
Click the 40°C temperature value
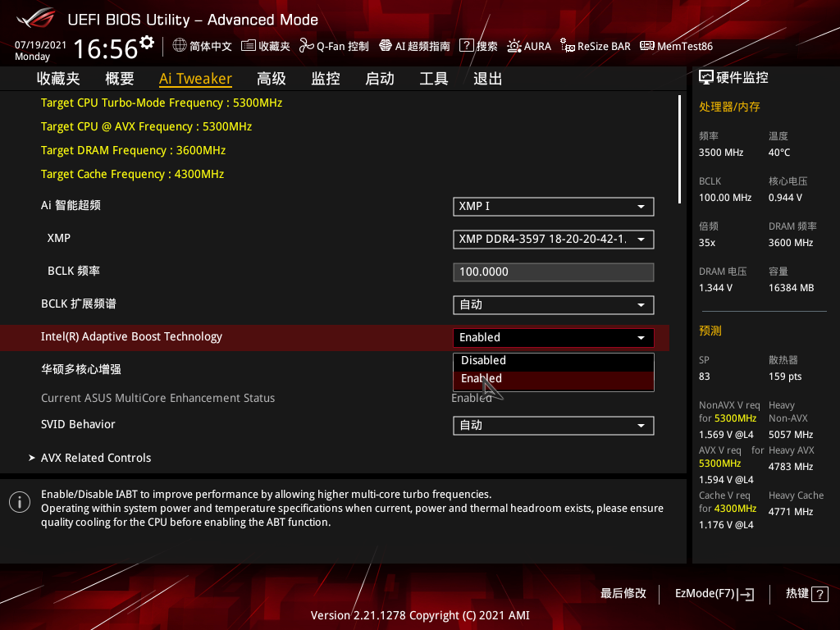click(779, 153)
